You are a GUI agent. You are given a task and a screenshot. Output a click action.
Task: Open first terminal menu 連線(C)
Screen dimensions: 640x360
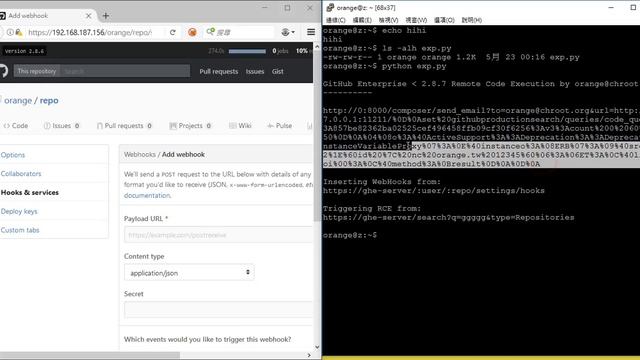[336, 20]
